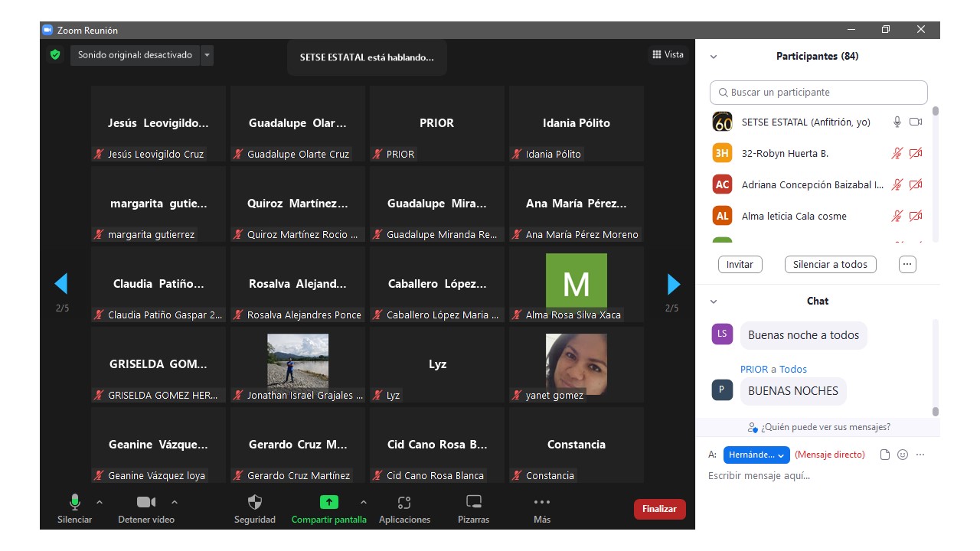Image resolution: width=980 pixels, height=551 pixels.
Task: Start sharing with Compartir pantalla
Action: coord(328,502)
